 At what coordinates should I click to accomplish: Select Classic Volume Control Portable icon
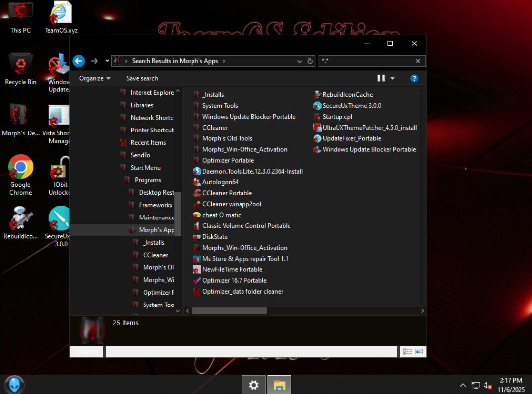pos(197,226)
